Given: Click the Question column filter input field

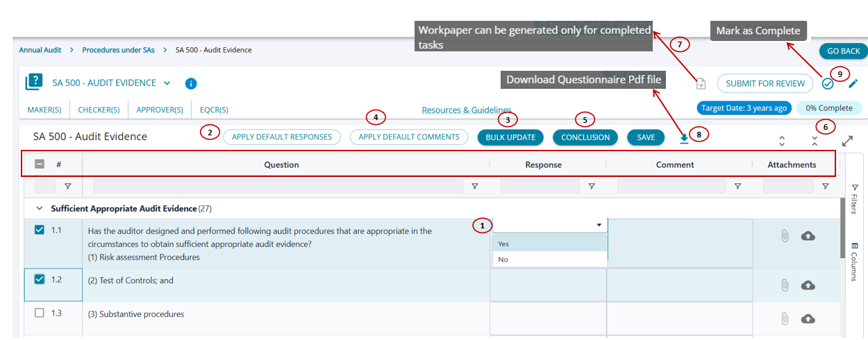Looking at the screenshot, I should pyautogui.click(x=278, y=187).
